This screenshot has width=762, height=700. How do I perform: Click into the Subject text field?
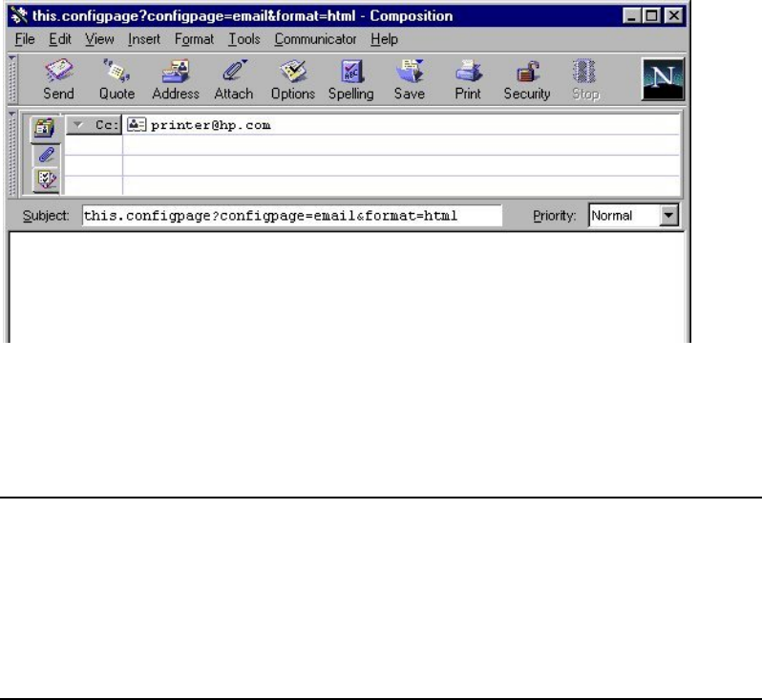(x=291, y=215)
